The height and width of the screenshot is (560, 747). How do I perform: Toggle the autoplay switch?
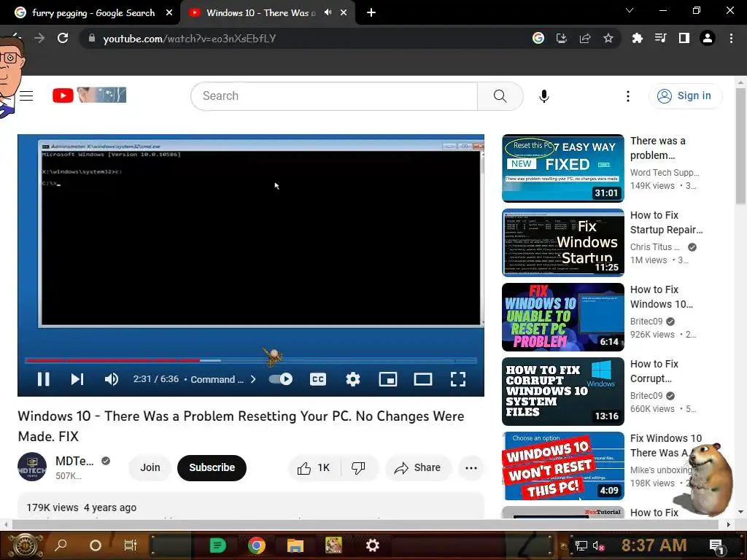coord(281,379)
